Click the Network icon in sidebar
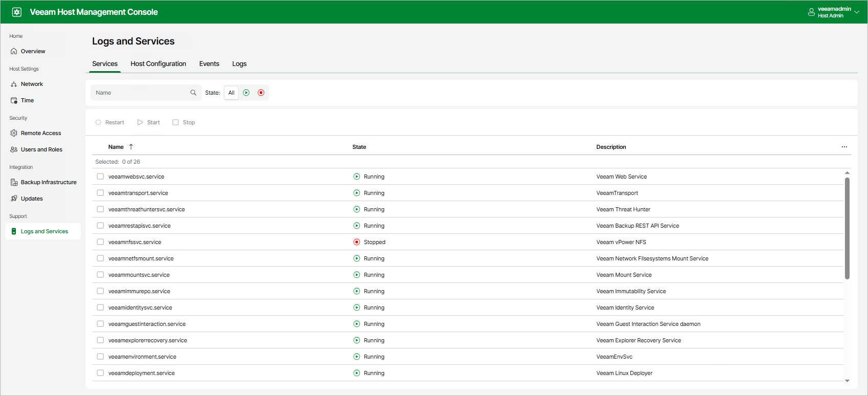 (14, 84)
